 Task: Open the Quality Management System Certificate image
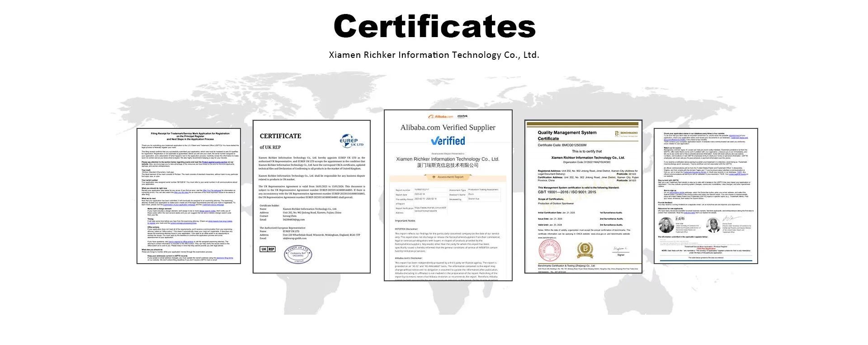point(583,197)
